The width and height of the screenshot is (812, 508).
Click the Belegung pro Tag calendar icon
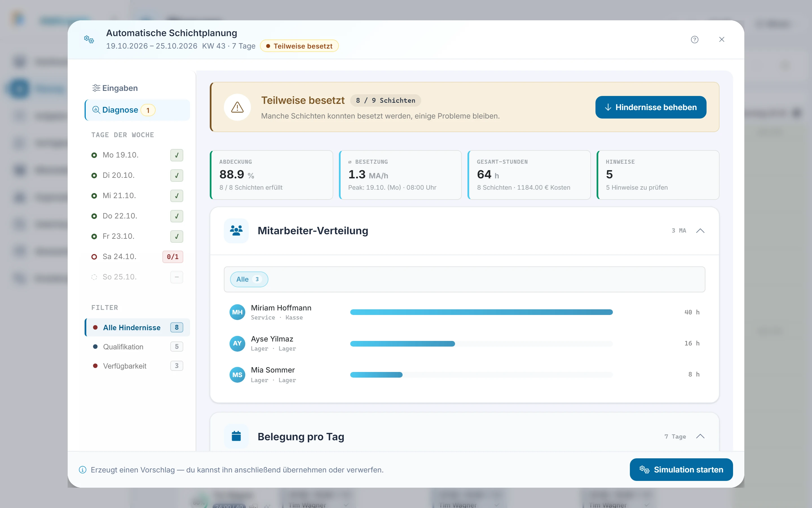coord(236,436)
